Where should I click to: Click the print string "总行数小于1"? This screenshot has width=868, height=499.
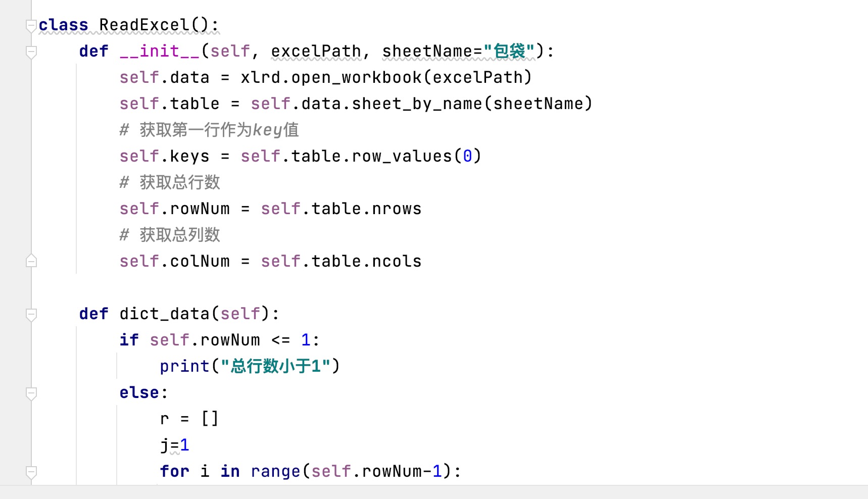click(275, 366)
